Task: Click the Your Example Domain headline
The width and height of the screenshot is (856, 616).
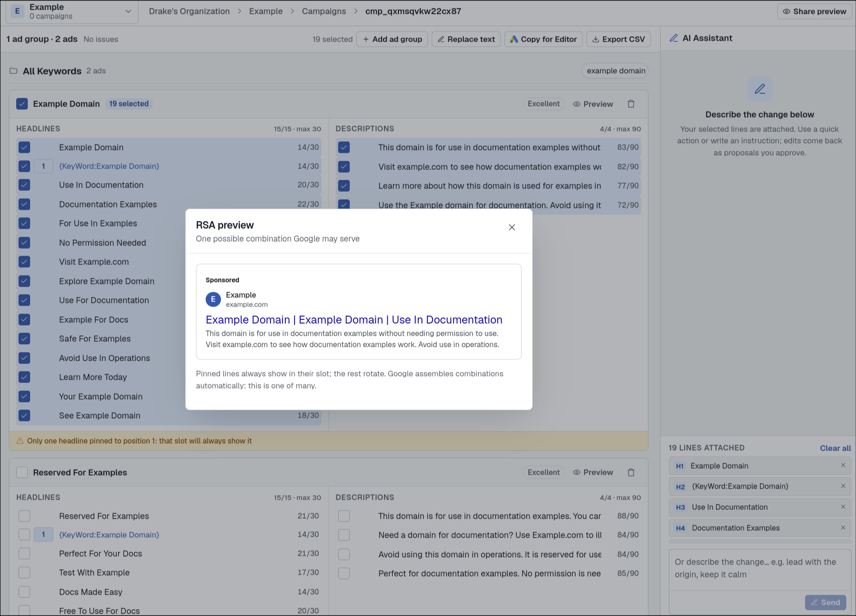Action: point(101,397)
